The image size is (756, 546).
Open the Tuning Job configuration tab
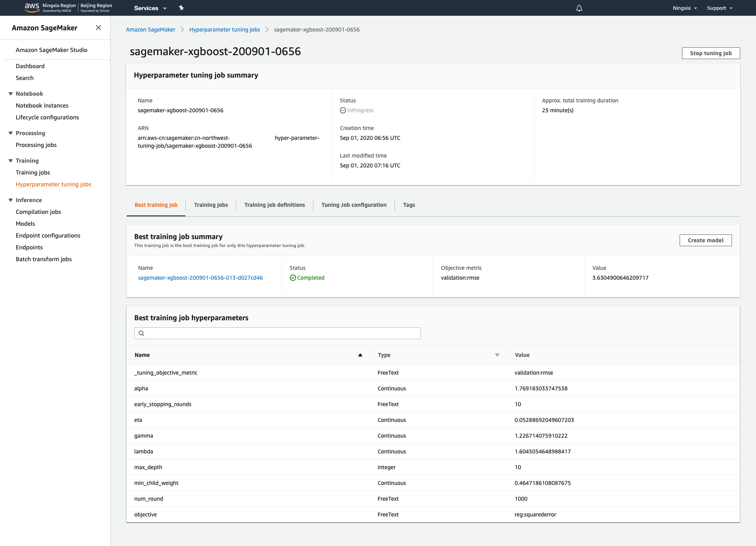click(x=354, y=205)
